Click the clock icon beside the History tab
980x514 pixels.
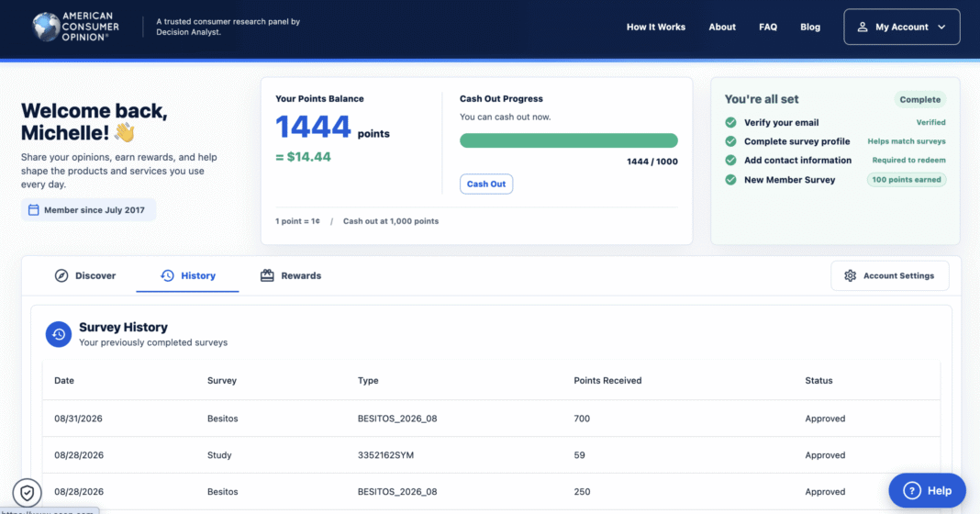pyautogui.click(x=167, y=275)
